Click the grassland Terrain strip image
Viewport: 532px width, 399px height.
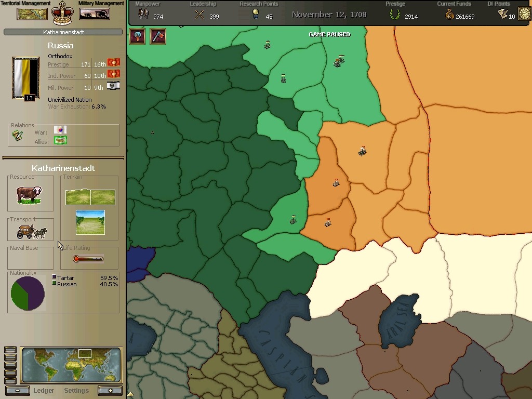[x=90, y=197]
